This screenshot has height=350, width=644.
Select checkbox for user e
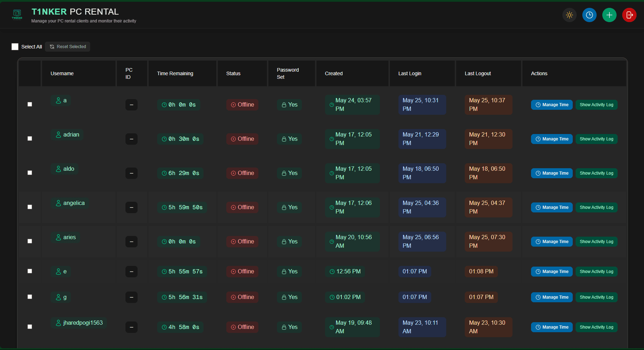(30, 271)
